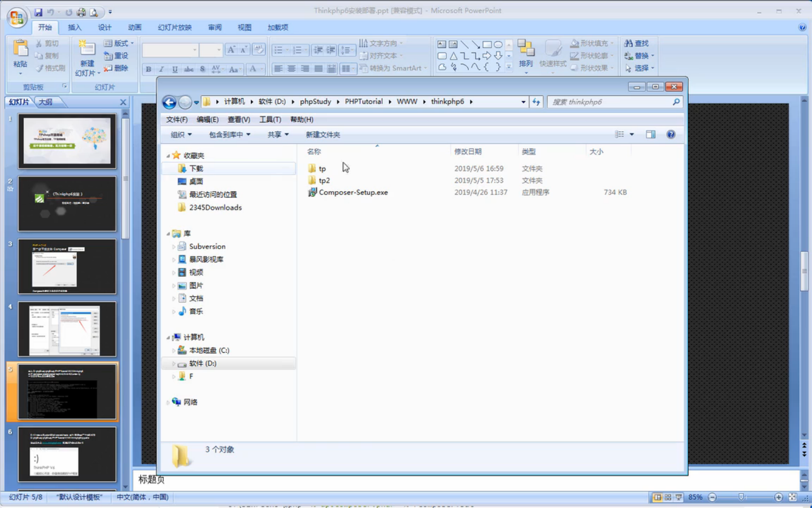Toggle underline formatting in the ribbon
This screenshot has height=508, width=812.
click(x=175, y=69)
